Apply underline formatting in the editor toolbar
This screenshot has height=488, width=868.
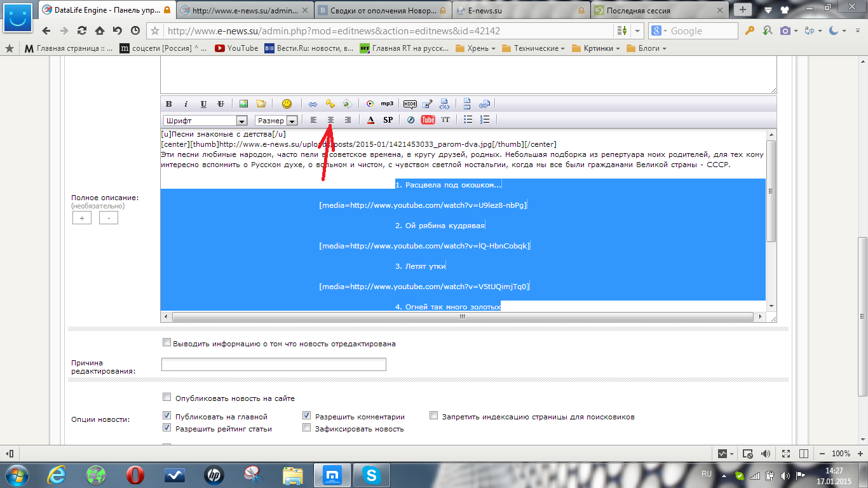pyautogui.click(x=203, y=104)
